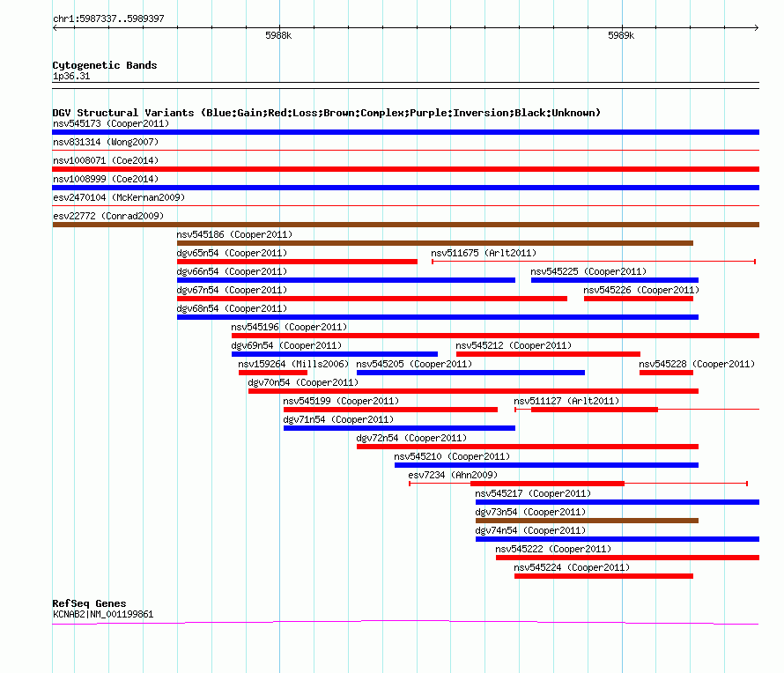Click the magenta KCNAB2 gene track line
The image size is (784, 673).
(x=405, y=622)
